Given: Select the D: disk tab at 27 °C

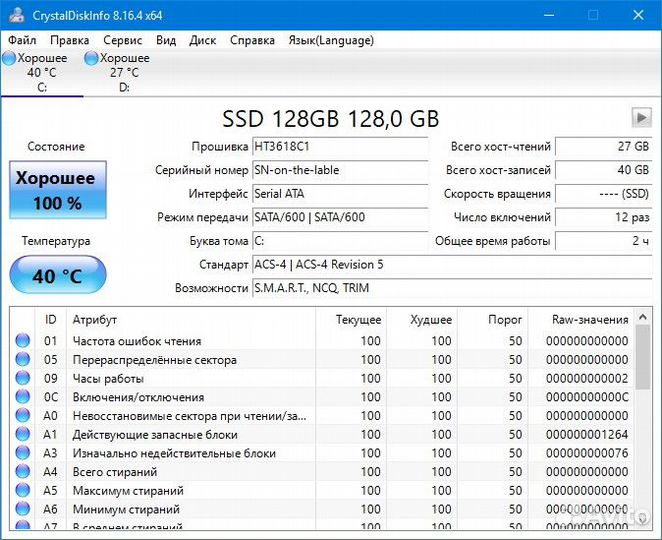Looking at the screenshot, I should click(x=124, y=73).
